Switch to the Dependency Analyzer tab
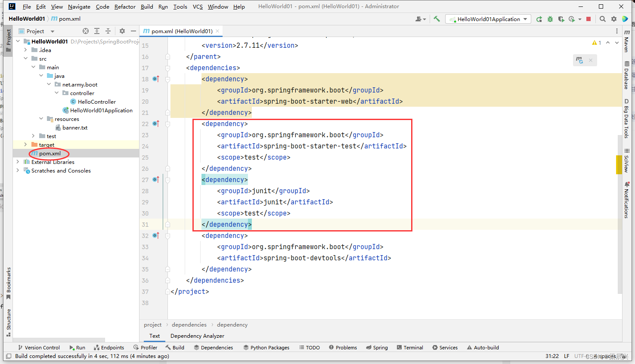This screenshot has width=635, height=364. click(197, 336)
